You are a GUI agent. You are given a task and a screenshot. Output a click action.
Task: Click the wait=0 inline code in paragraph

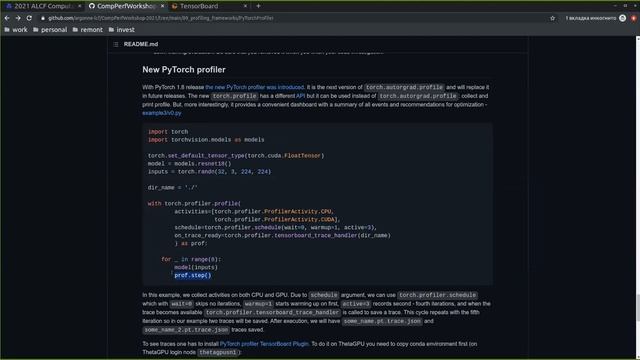(182, 304)
